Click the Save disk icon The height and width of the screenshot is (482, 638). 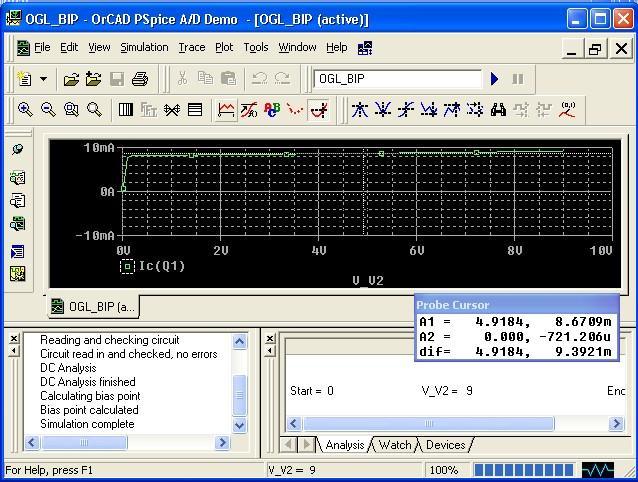(x=117, y=79)
